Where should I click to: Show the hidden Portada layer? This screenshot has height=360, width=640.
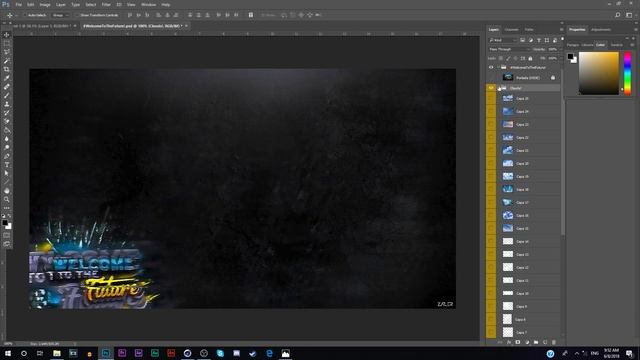coord(491,78)
